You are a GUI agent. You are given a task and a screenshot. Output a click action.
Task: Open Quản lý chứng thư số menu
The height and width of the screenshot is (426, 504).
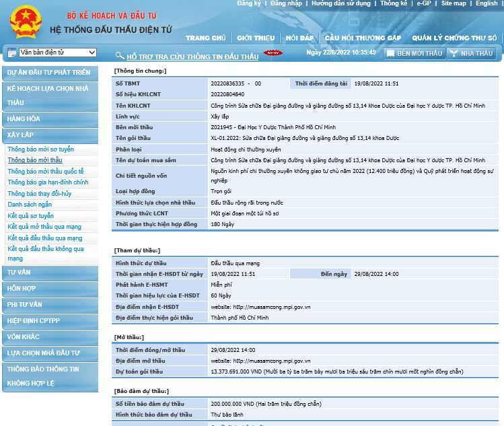tap(454, 38)
